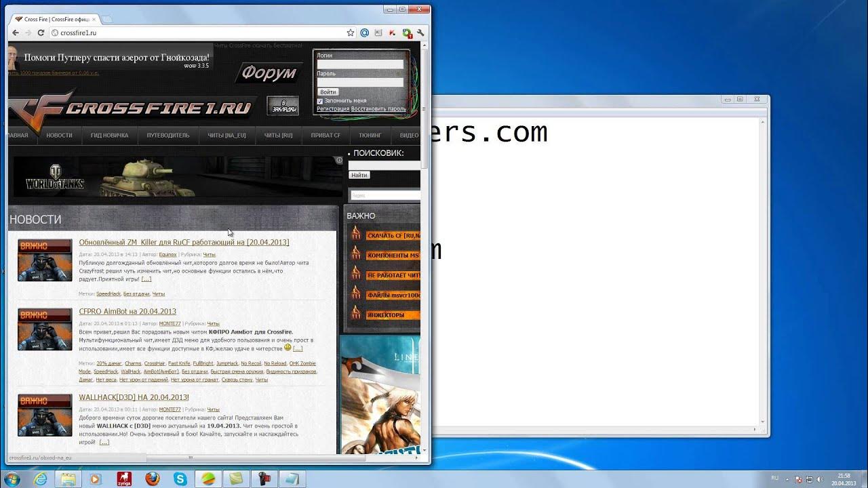Click the ВАЖНО thumbnail of ZM_Killer post

45,260
